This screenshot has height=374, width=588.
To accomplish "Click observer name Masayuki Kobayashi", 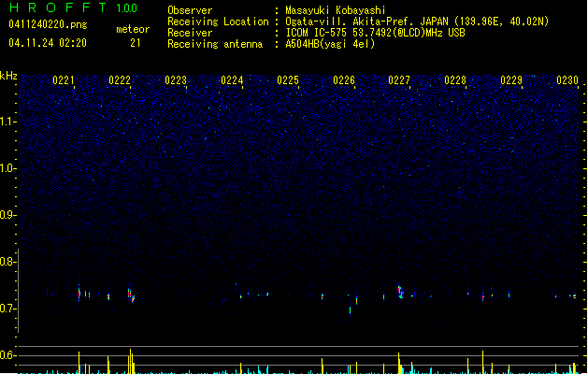I will click(335, 10).
